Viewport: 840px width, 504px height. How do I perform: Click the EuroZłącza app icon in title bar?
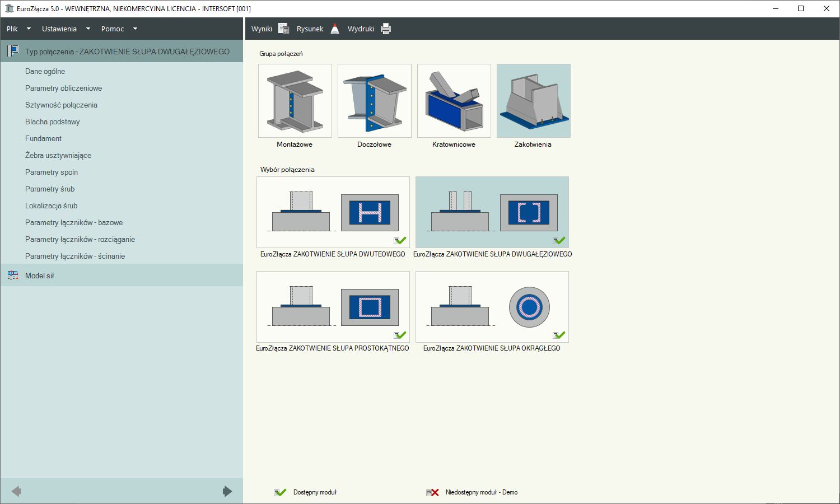point(9,8)
